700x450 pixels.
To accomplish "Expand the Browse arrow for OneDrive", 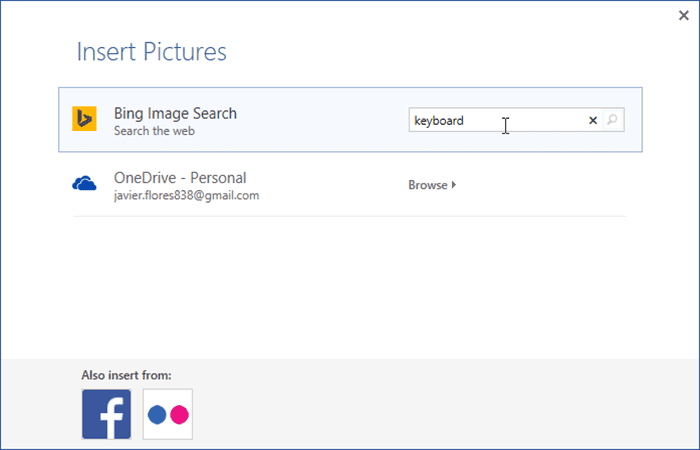I will [454, 184].
